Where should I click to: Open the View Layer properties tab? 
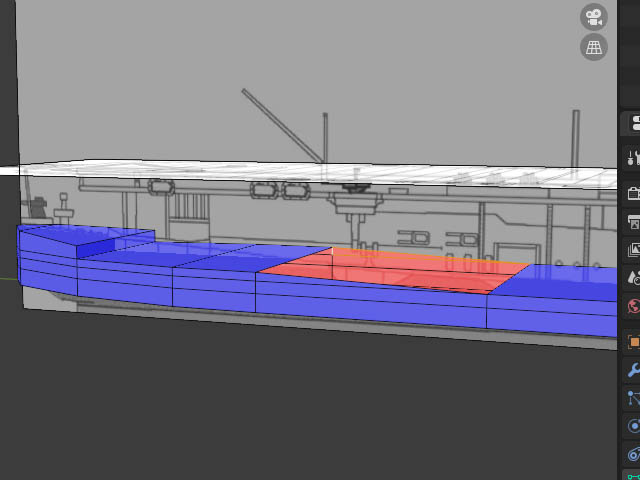(x=633, y=250)
